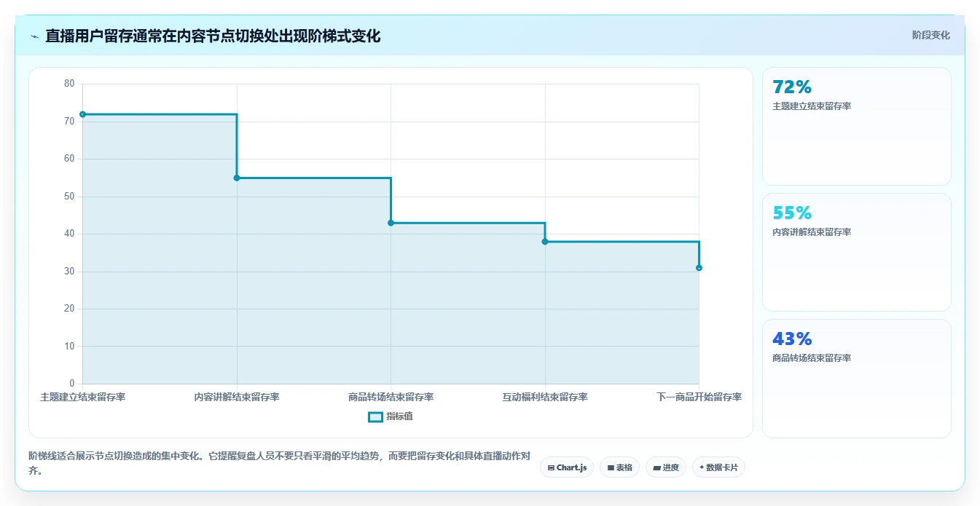Click the 指标值 legend color box
Viewport: 980px width, 506px height.
(375, 417)
